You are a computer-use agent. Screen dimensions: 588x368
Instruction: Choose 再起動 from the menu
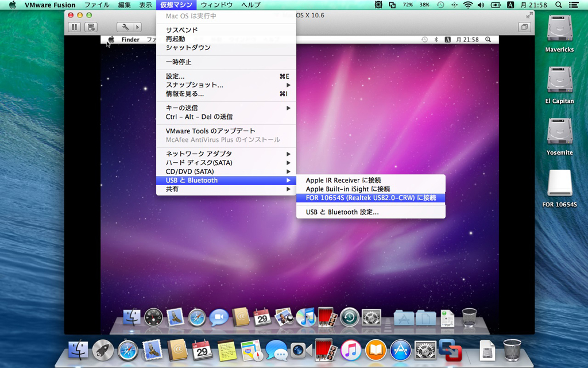(x=226, y=39)
